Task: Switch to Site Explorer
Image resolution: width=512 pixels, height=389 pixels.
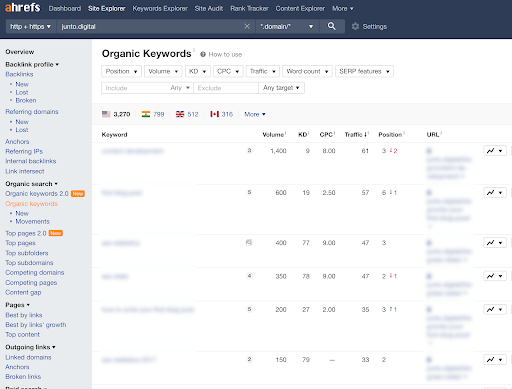Action: [x=107, y=8]
